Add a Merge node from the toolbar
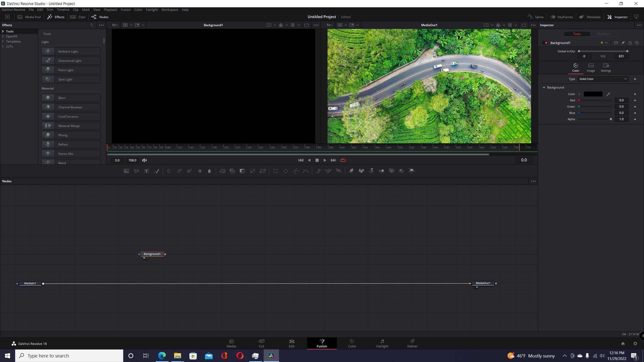This screenshot has height=362, width=644. point(222,171)
